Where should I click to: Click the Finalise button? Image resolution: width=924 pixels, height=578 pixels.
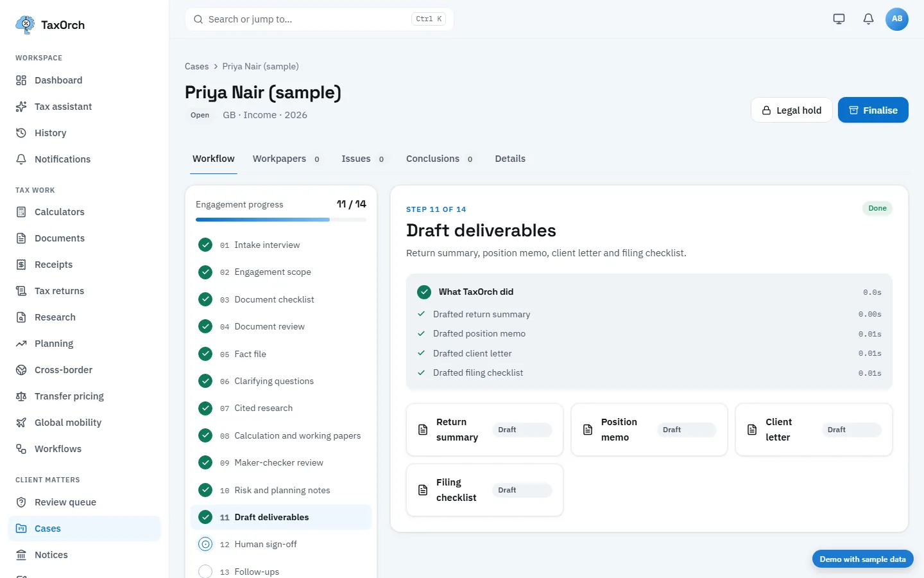click(x=873, y=110)
